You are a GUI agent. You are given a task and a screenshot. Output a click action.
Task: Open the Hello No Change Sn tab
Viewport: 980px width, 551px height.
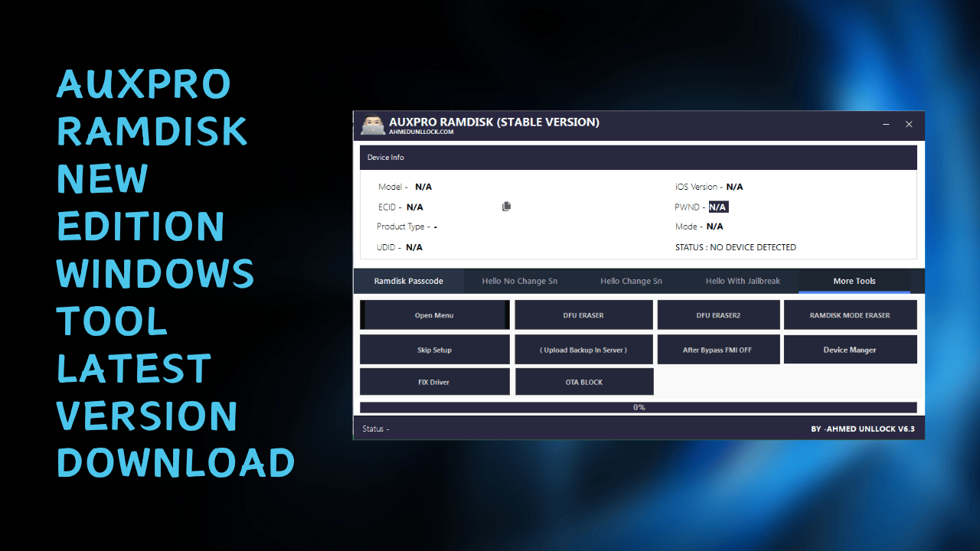coord(520,281)
